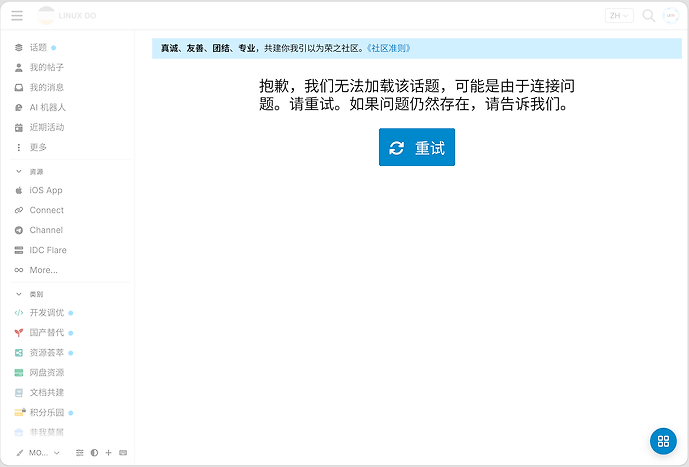Open the MO... theme selector dropdown
This screenshot has width=689, height=467.
pyautogui.click(x=38, y=453)
